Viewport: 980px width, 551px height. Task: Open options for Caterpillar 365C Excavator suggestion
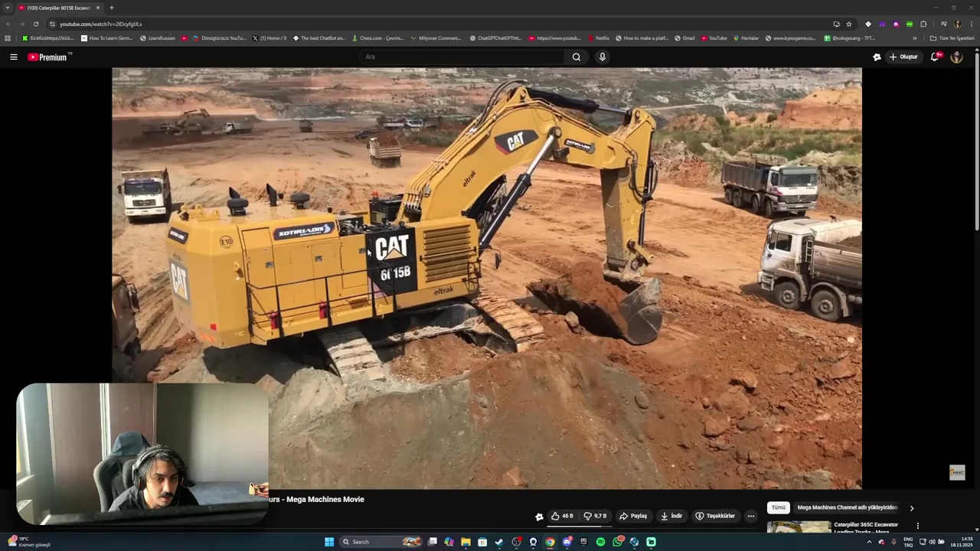point(917,526)
